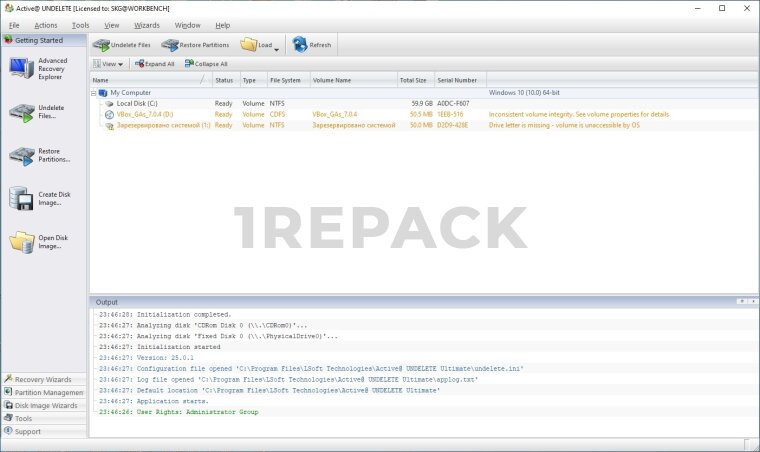This screenshot has height=452, width=760.
Task: Select the VBox_GAs_7.0.4 (D:) volume
Action: [145, 114]
